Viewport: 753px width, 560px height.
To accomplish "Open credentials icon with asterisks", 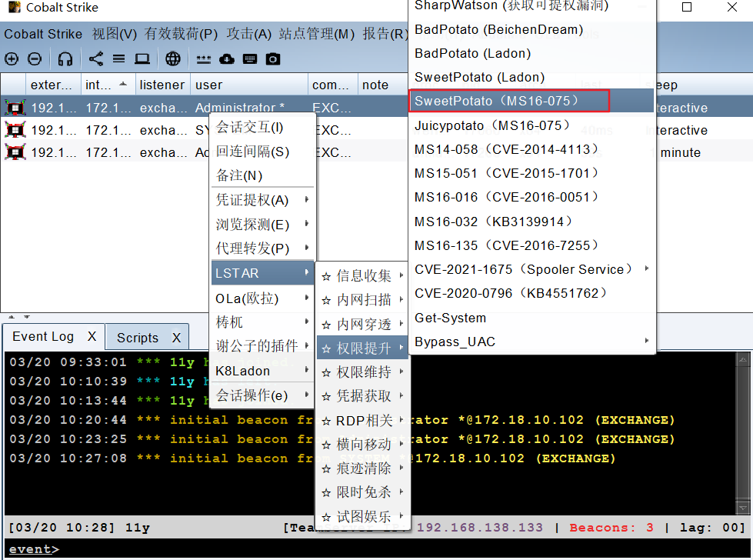I will (204, 59).
